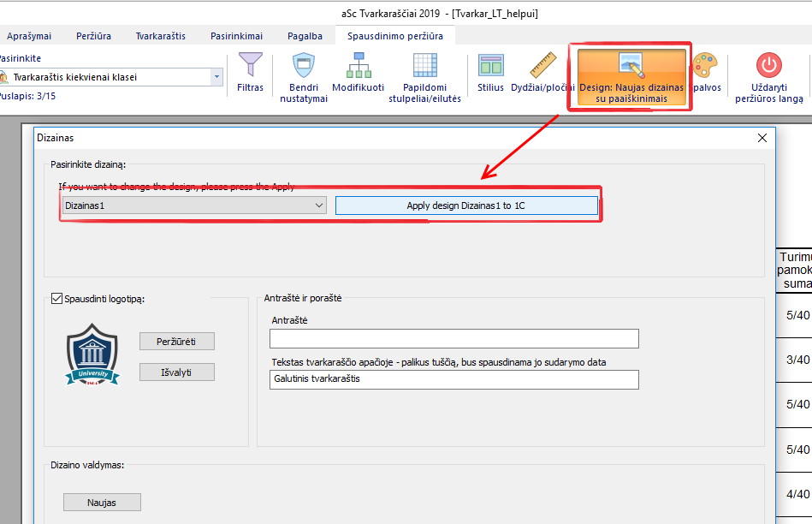Toggle the Spausdinti logotipą checkbox

point(57,299)
